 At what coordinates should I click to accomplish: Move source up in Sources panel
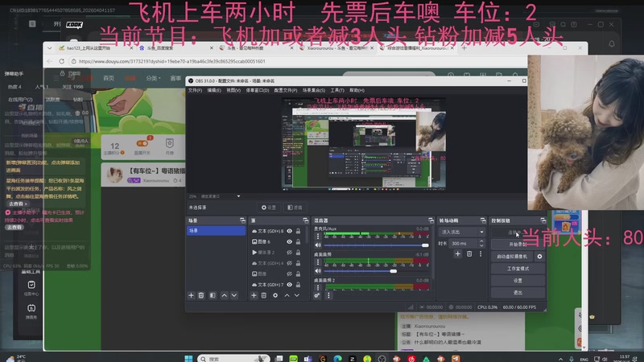click(287, 295)
